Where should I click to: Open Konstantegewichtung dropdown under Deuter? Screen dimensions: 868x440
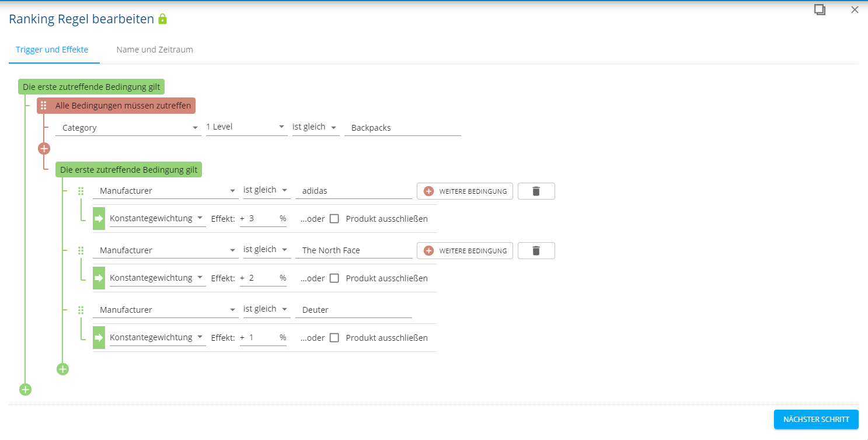coord(158,338)
